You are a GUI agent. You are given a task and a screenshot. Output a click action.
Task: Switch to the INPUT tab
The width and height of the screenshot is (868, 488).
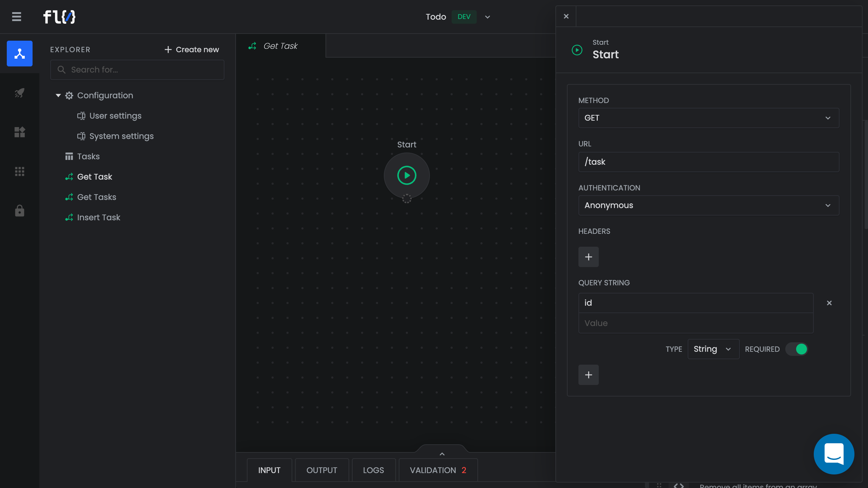(269, 470)
